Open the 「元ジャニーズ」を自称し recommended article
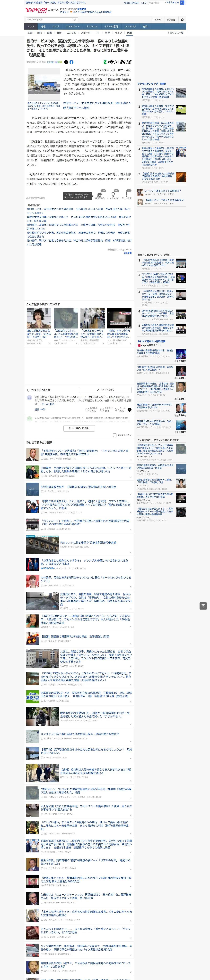210x980 pixels. 85,522
